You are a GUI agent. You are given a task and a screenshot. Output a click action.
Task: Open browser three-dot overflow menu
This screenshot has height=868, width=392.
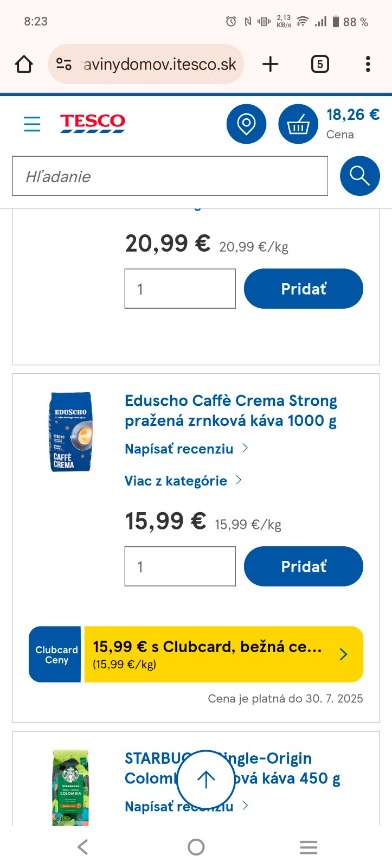pos(368,65)
